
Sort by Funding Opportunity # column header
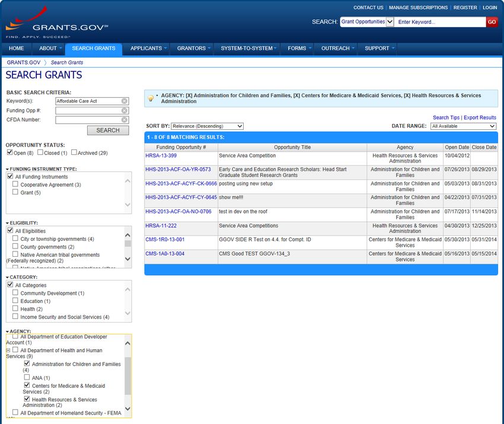click(181, 147)
